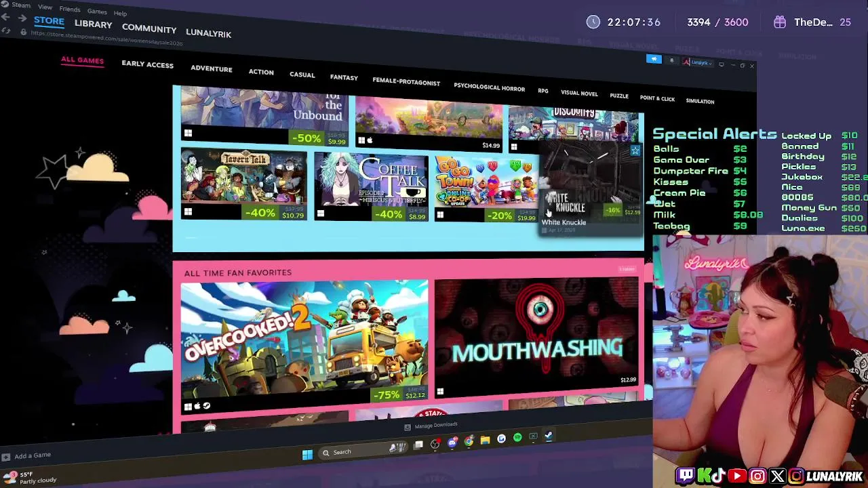Switch to the LIBRARY tab

[93, 24]
